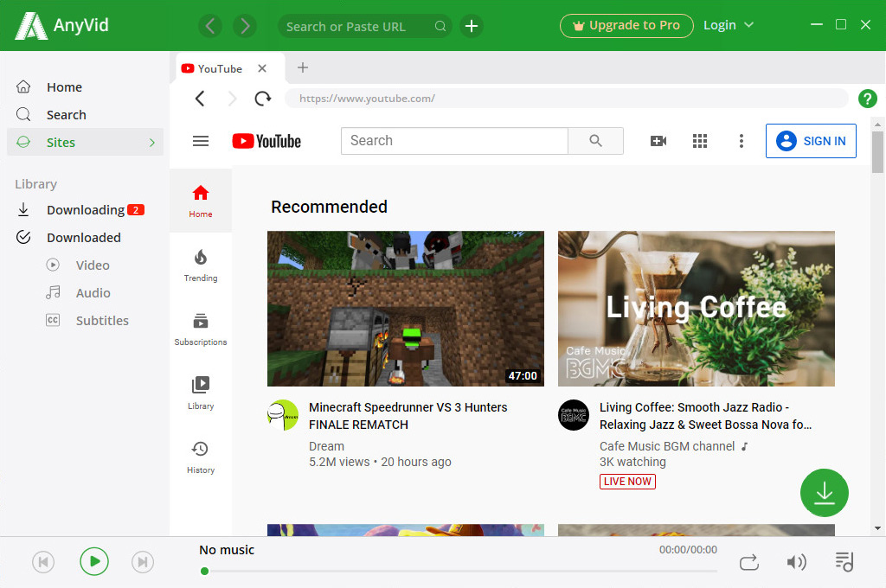Go back with AnyVid header back arrow
The image size is (886, 588).
click(210, 26)
